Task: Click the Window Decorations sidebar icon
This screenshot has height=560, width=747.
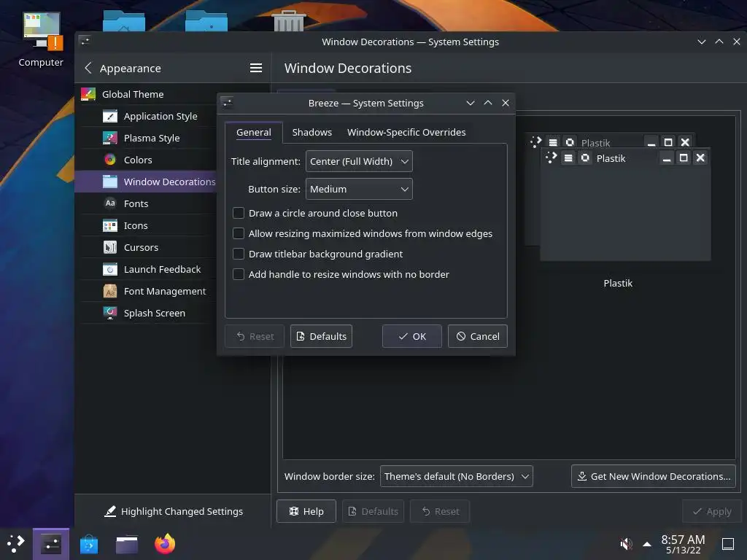Action: 110,182
